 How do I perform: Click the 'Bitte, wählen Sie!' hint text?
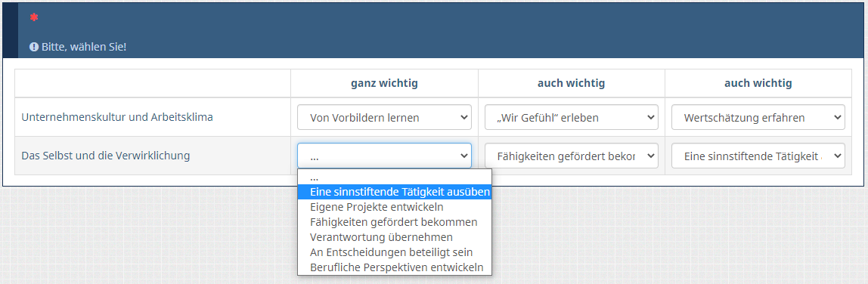coord(84,47)
